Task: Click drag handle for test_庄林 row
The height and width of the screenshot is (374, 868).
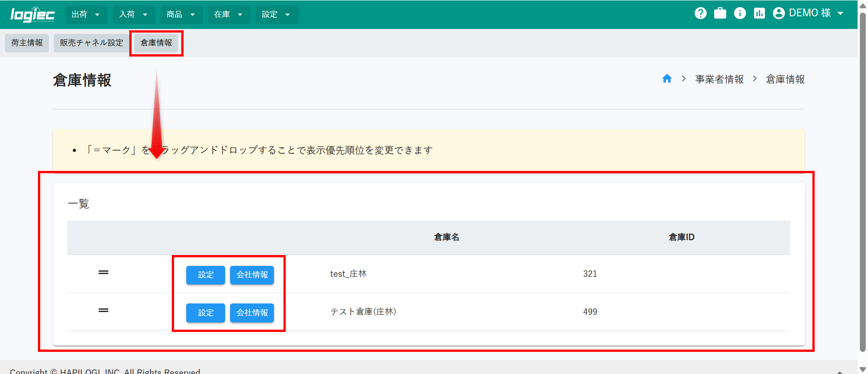Action: coord(104,272)
